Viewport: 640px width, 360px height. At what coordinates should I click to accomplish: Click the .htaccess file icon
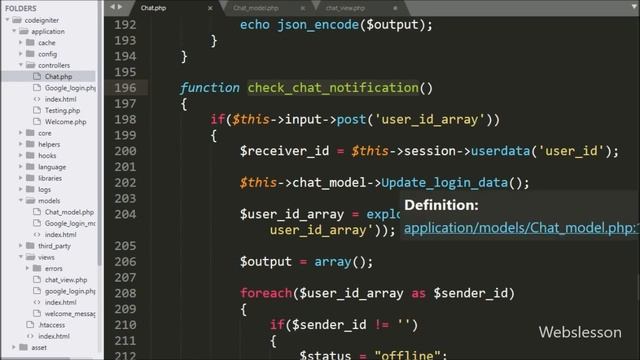(30, 324)
